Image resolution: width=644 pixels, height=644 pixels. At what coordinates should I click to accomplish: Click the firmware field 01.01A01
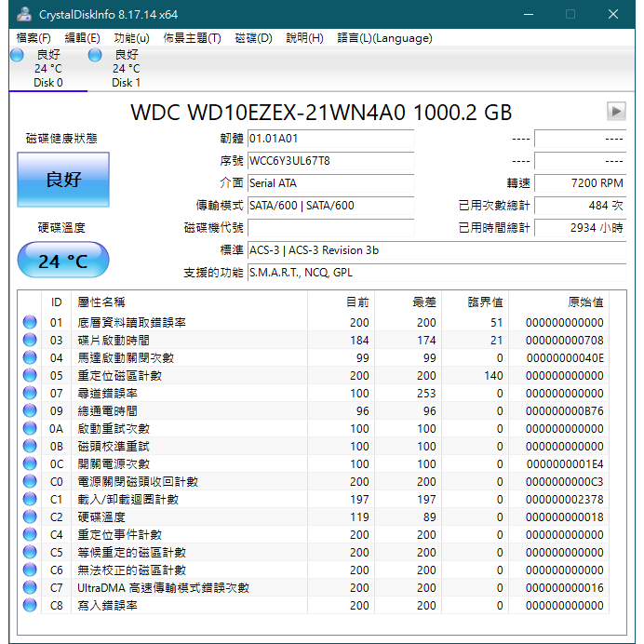331,139
